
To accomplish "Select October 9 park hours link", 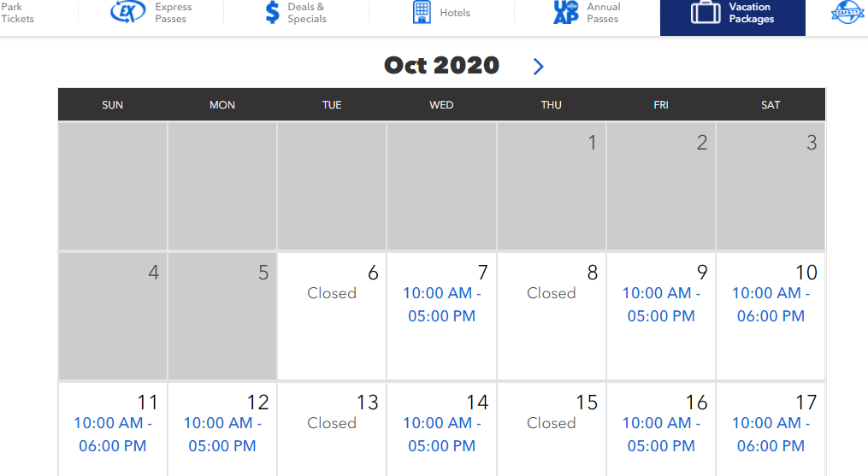I will coord(661,304).
